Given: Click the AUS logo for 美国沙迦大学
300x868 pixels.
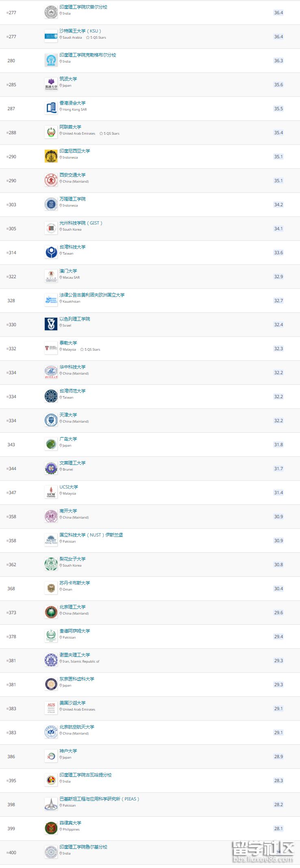Looking at the screenshot, I should click(51, 709).
